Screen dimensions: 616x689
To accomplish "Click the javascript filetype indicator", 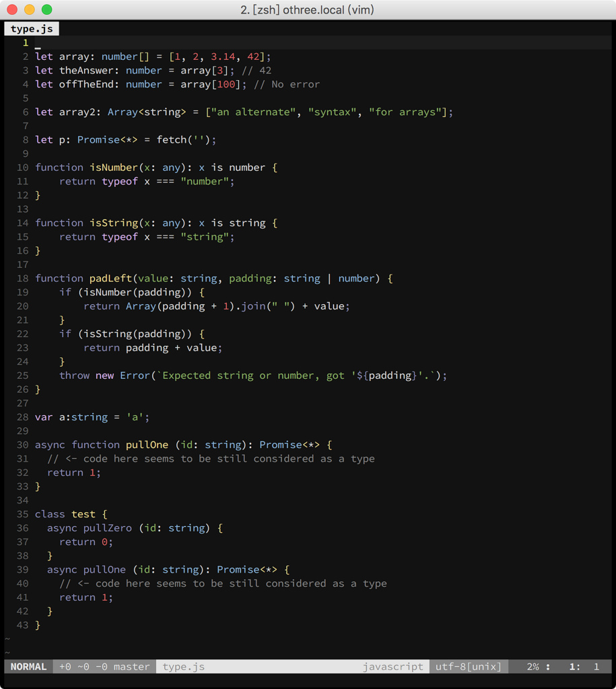I will [393, 666].
